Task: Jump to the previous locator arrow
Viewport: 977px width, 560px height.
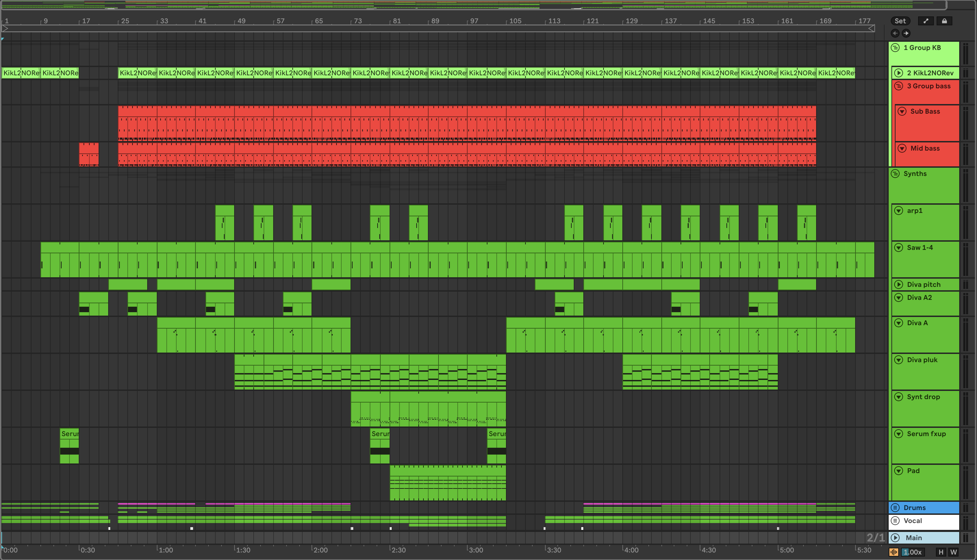Action: (x=895, y=34)
